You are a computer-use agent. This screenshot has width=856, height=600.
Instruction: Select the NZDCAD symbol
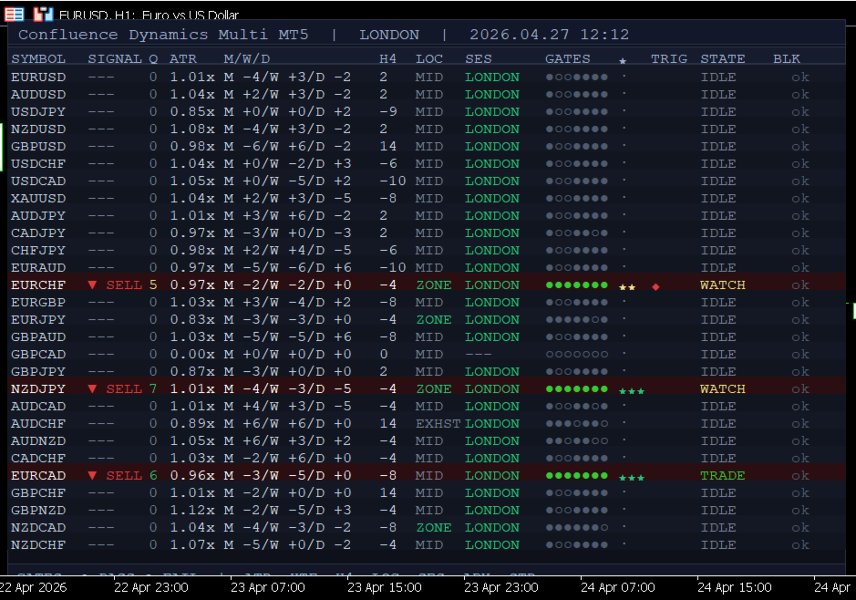38,527
